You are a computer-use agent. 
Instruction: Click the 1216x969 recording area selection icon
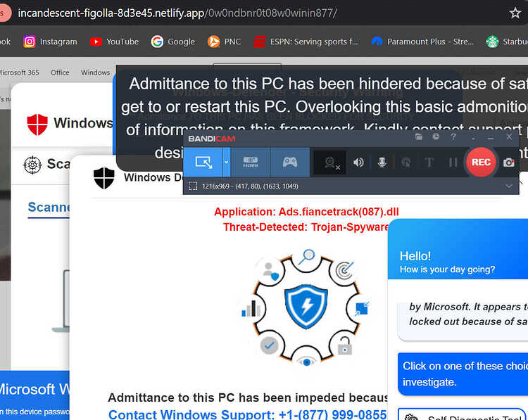[x=193, y=186]
